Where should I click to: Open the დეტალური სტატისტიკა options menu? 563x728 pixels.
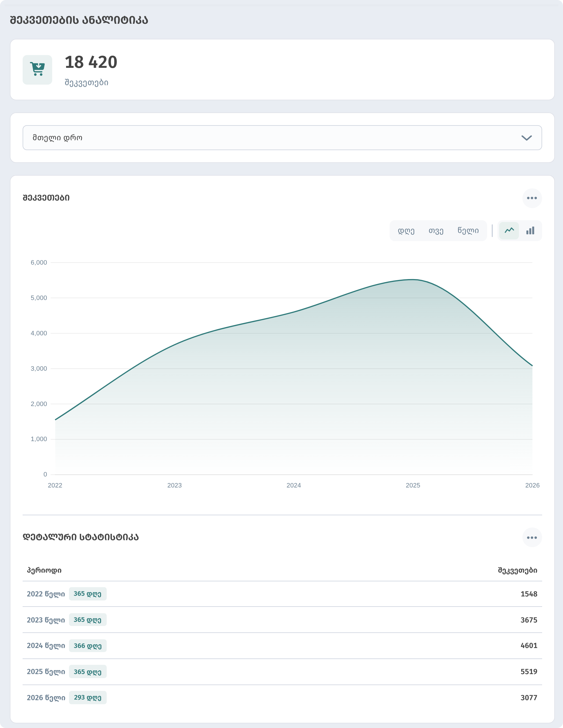click(532, 538)
